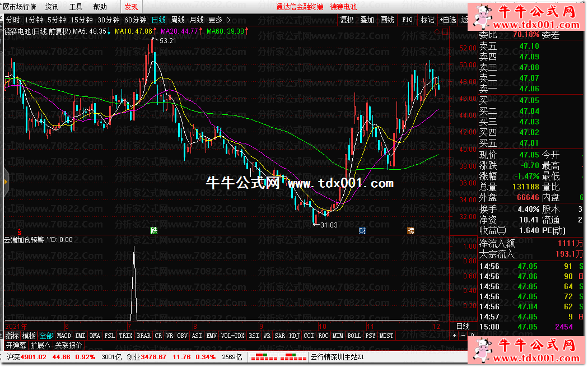Toggle the 复权 price adjustment option
Screen dimensions: 588x367
347,20
